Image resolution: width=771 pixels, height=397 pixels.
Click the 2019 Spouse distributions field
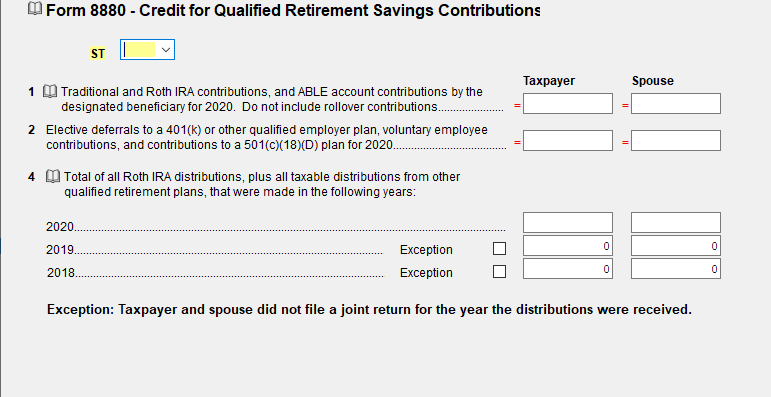[x=676, y=245]
